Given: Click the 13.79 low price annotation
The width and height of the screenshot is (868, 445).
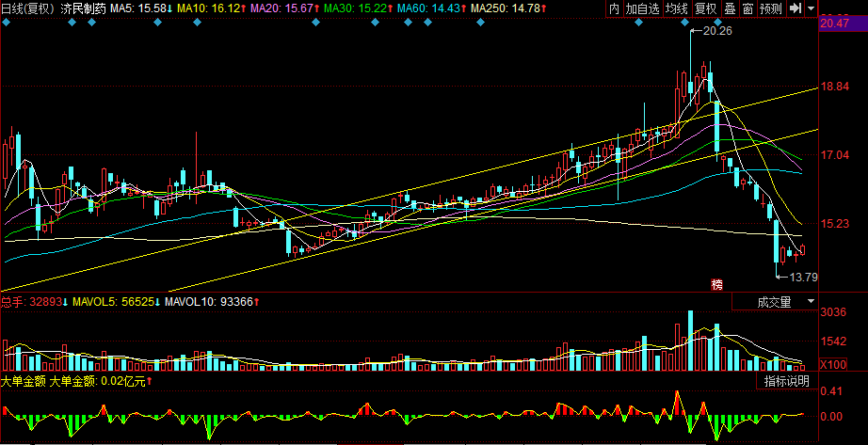Looking at the screenshot, I should pos(803,277).
